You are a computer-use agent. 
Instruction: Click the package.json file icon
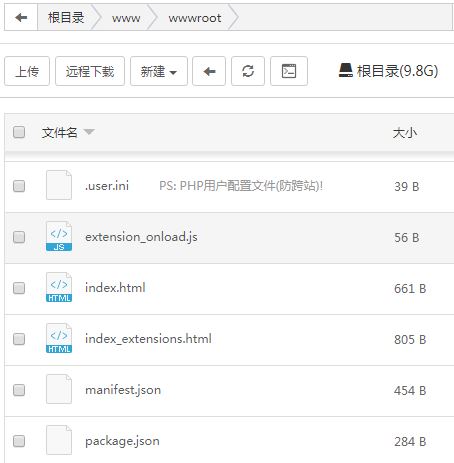59,440
